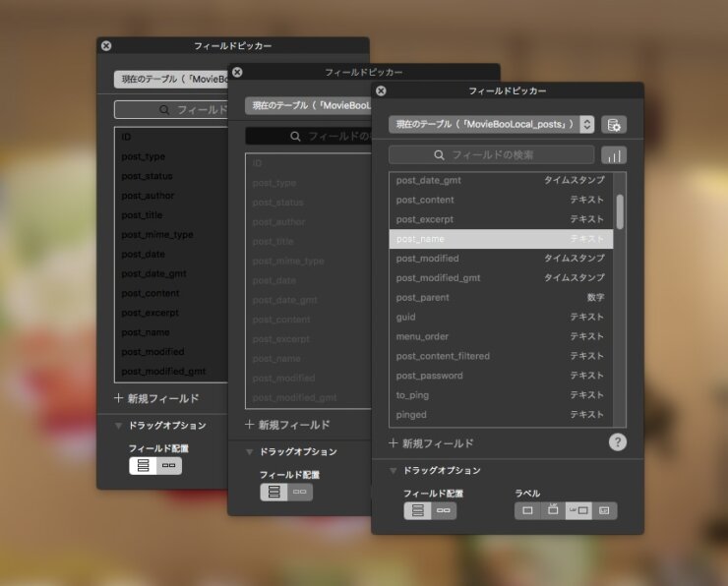Select post_date_gmt row in front list
Screen dimensions: 728x586
[x=501, y=181]
